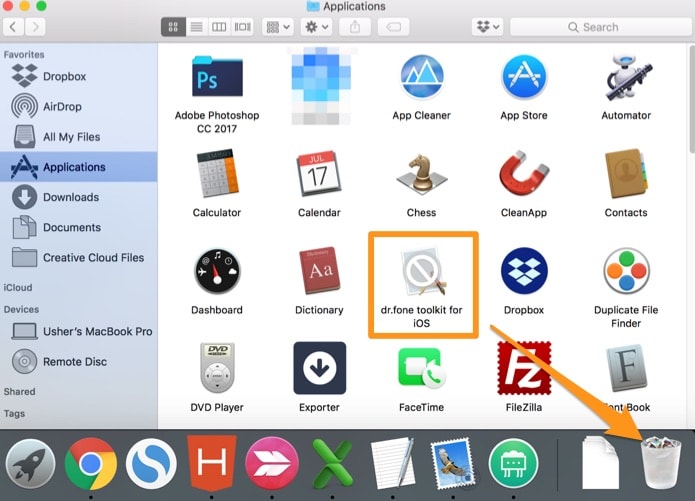Screen dimensions: 695x501
Task: Select the Duplicate File Finder icon
Action: [626, 271]
